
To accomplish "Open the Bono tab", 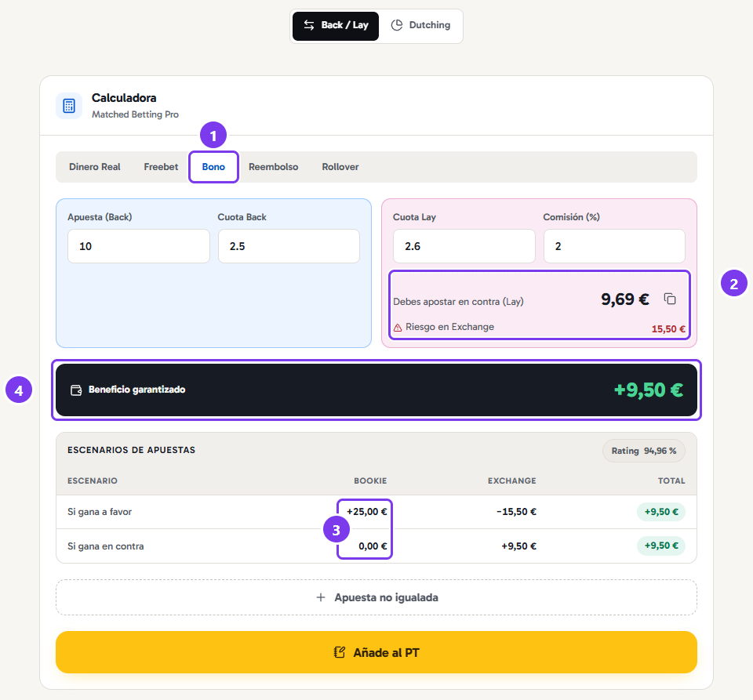I will [x=213, y=167].
